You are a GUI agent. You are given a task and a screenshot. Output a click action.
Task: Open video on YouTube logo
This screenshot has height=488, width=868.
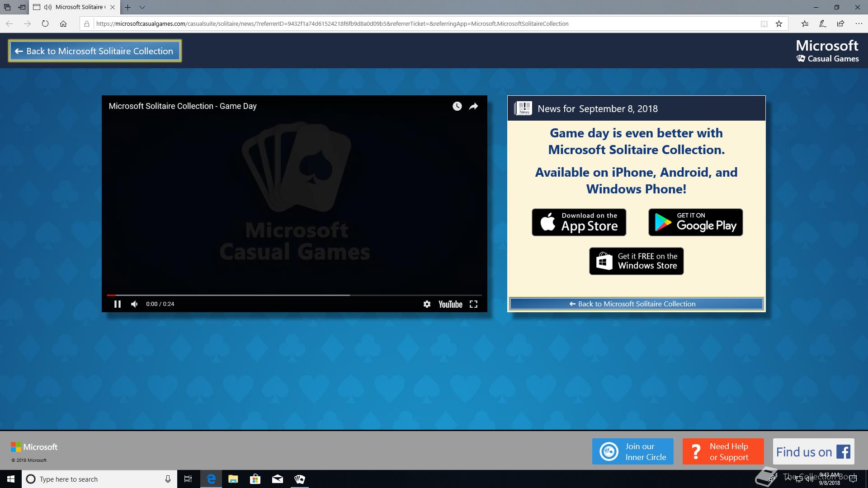tap(450, 304)
